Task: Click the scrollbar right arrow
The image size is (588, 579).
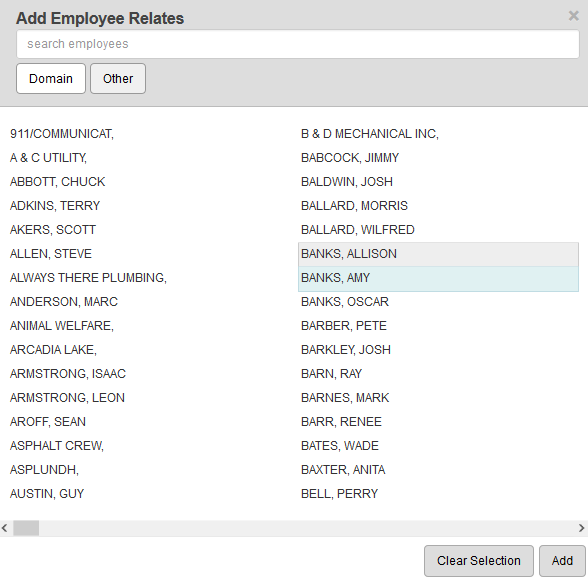Action: 582,528
